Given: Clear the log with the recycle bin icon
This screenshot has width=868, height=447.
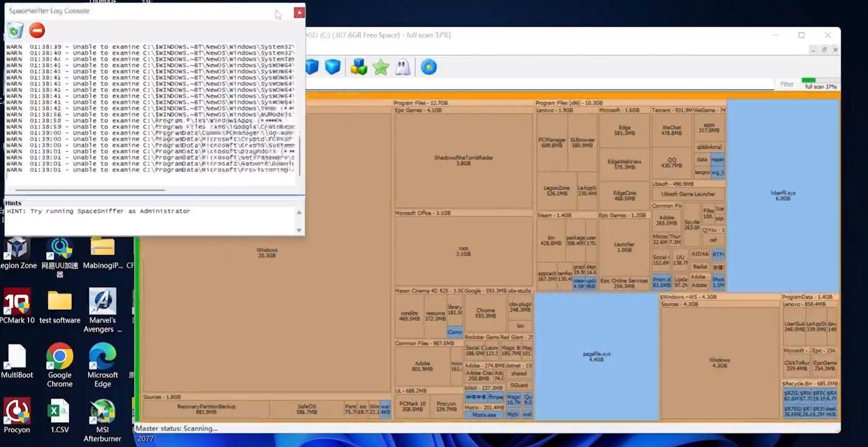Looking at the screenshot, I should pyautogui.click(x=16, y=30).
